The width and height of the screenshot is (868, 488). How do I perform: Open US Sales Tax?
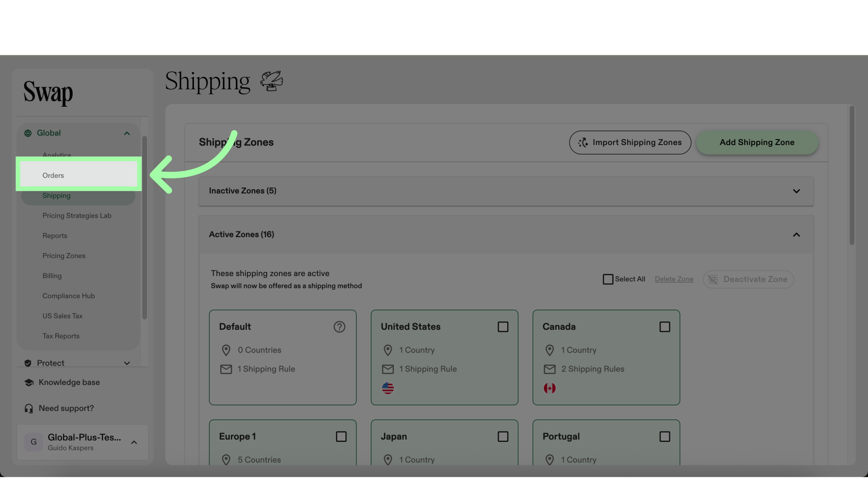click(x=62, y=316)
